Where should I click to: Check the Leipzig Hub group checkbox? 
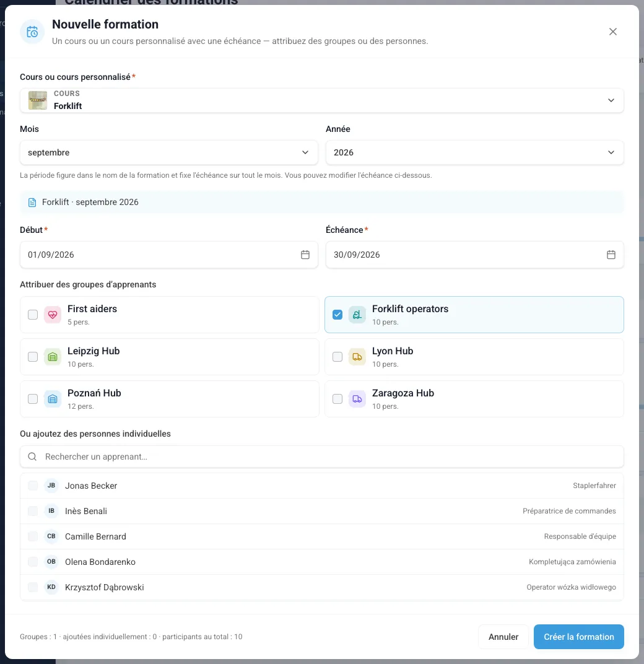tap(33, 357)
